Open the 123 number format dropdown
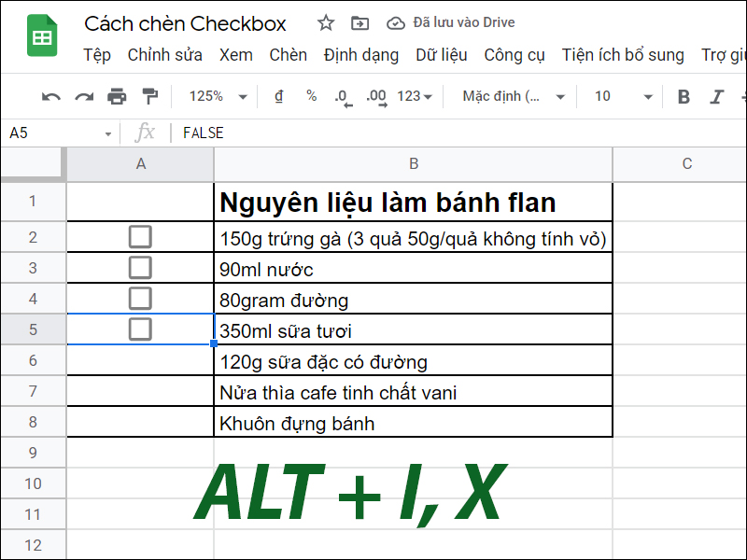 (x=415, y=97)
